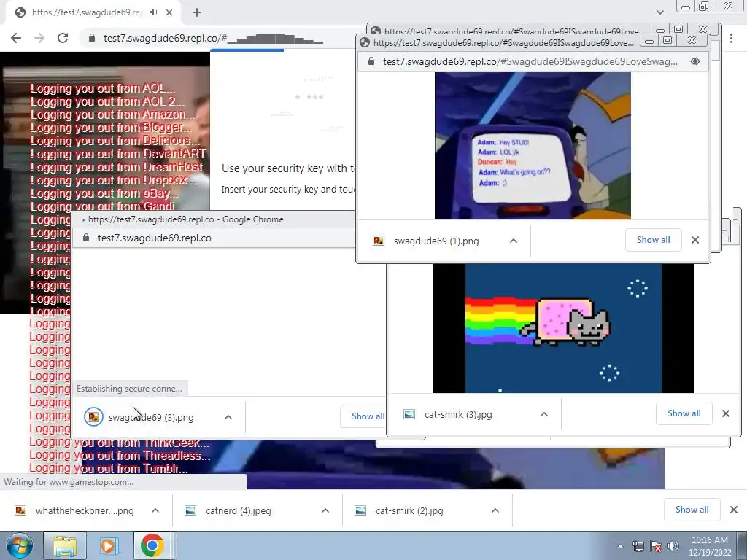Click the lock icon in the Adam chat popup

click(x=371, y=61)
